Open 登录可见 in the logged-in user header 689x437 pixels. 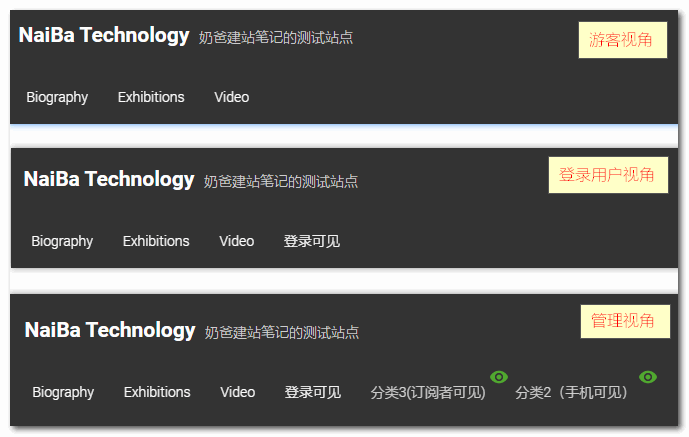(312, 241)
